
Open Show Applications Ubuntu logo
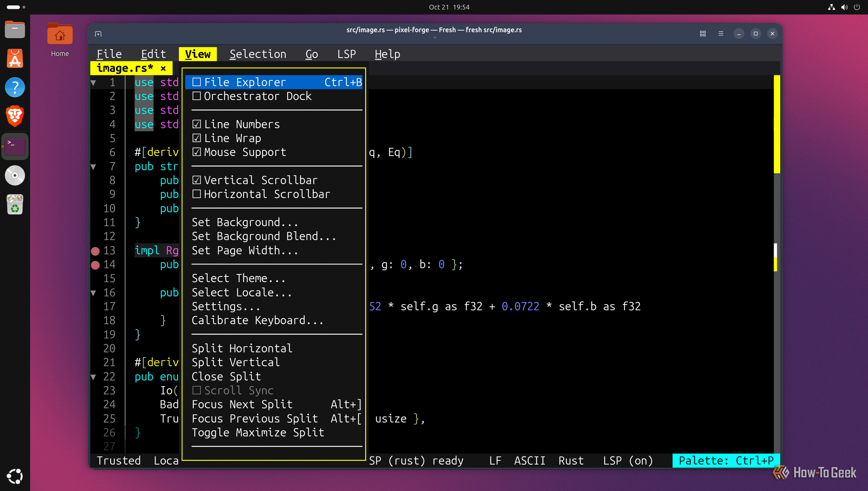tap(15, 476)
